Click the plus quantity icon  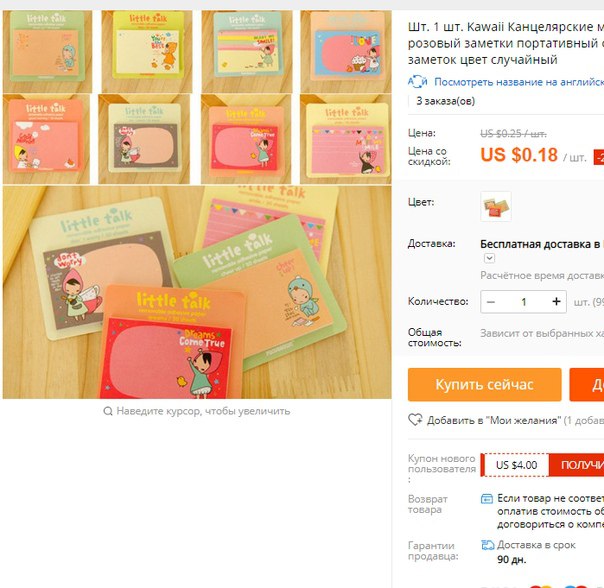click(x=556, y=302)
